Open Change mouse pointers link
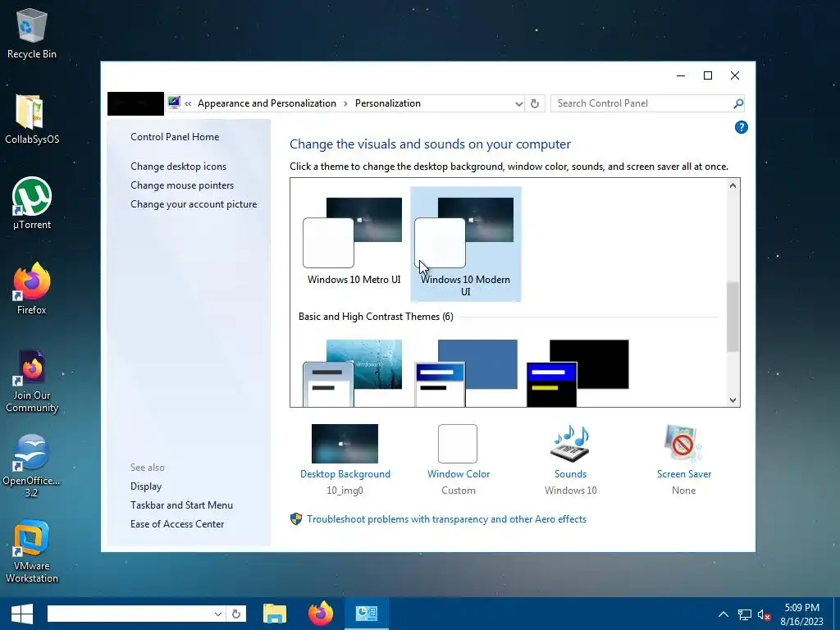The height and width of the screenshot is (630, 840). [182, 185]
